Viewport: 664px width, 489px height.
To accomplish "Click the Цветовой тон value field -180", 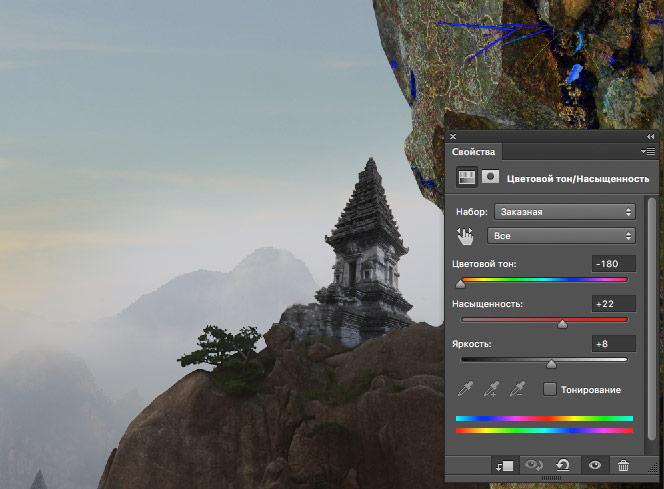I will 614,264.
